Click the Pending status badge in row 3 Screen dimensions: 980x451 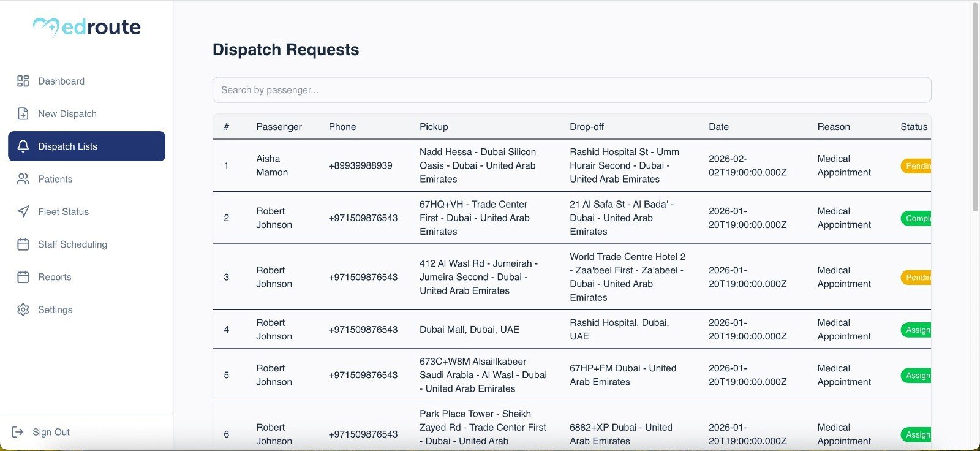[x=916, y=277]
